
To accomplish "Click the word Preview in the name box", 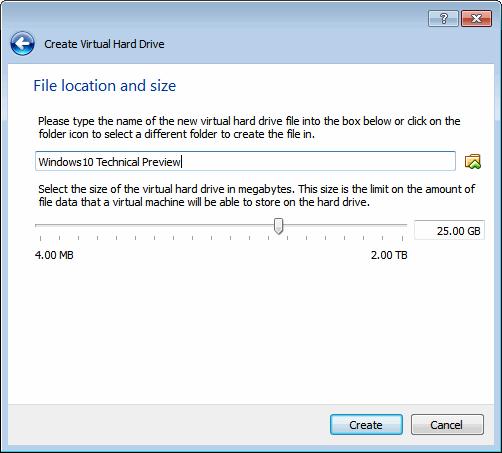I will pyautogui.click(x=161, y=162).
